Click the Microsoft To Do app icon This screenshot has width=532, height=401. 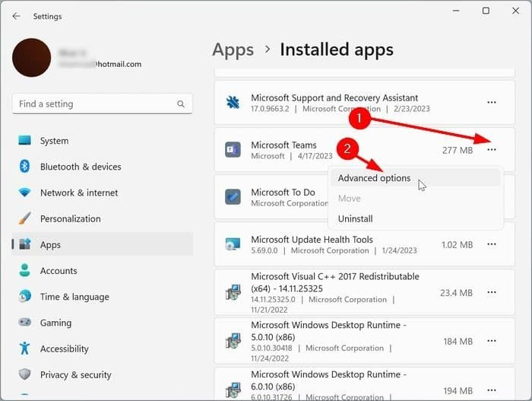[x=233, y=197]
